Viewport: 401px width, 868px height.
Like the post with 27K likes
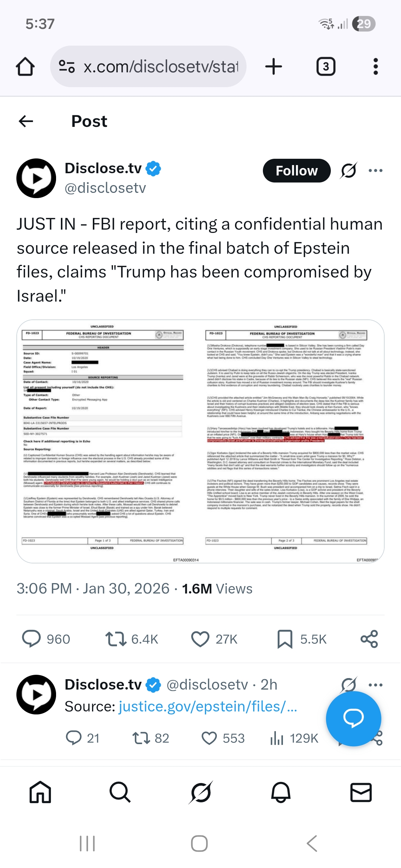tap(200, 639)
